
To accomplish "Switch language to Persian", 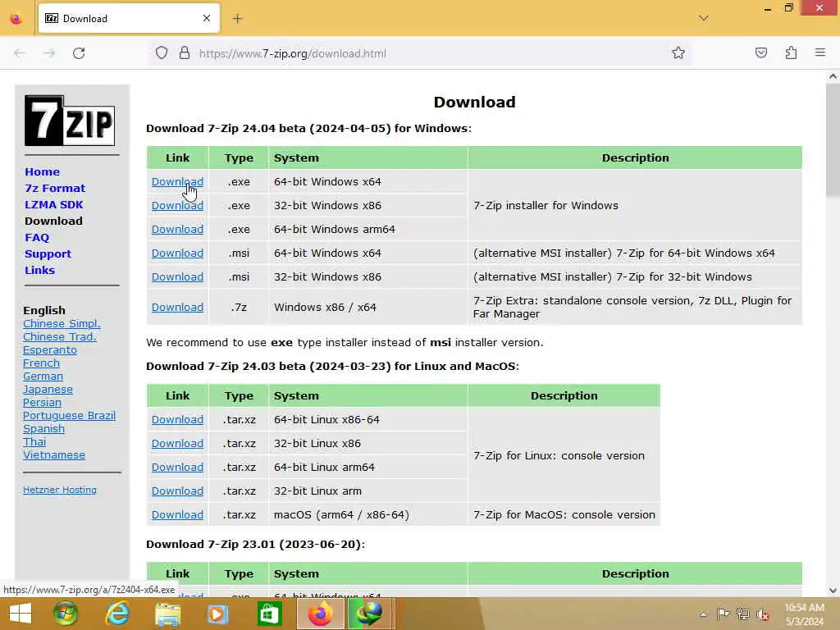I will [42, 402].
